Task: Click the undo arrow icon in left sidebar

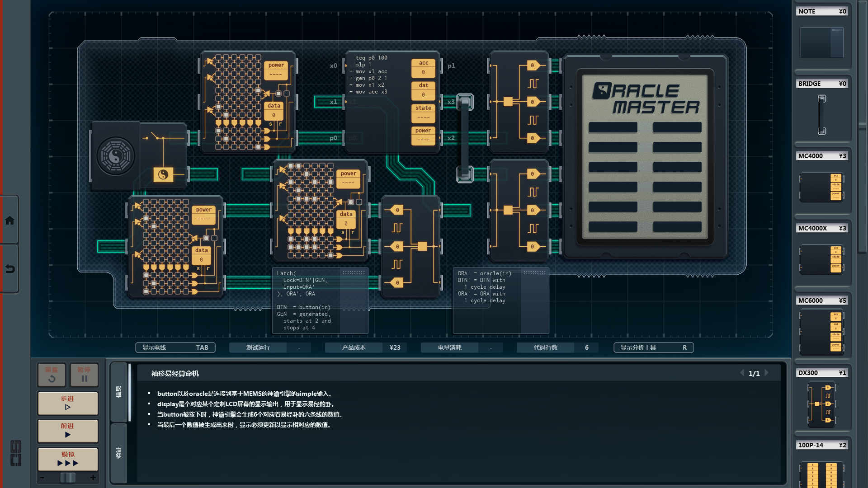Action: (x=9, y=269)
